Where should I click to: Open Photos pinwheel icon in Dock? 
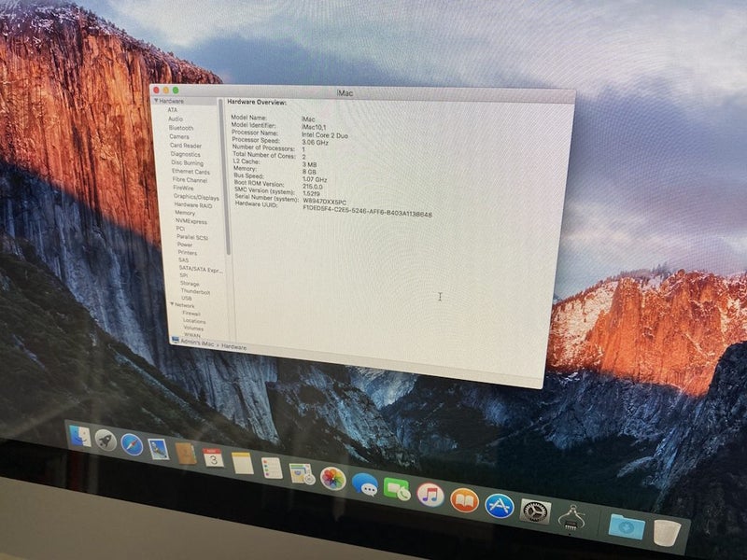(x=332, y=479)
